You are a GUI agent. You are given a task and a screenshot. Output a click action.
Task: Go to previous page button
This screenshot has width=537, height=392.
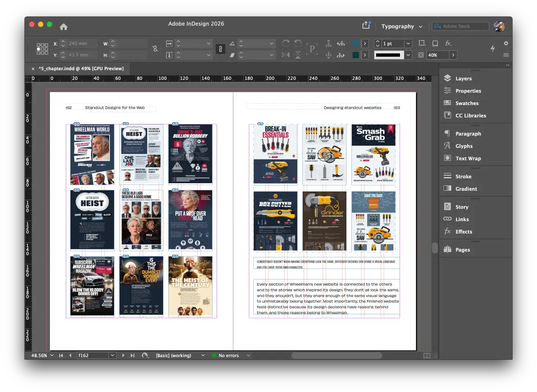pyautogui.click(x=70, y=355)
